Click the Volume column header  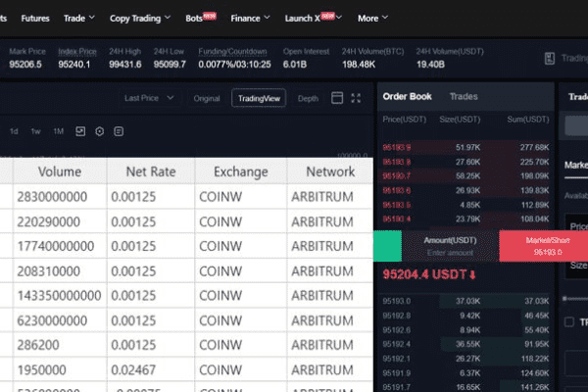[x=60, y=171]
